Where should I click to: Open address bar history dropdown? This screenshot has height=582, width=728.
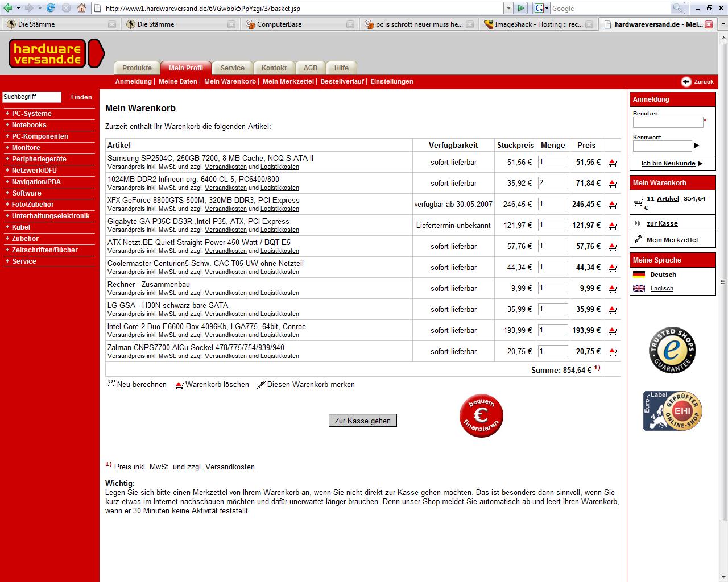point(508,8)
